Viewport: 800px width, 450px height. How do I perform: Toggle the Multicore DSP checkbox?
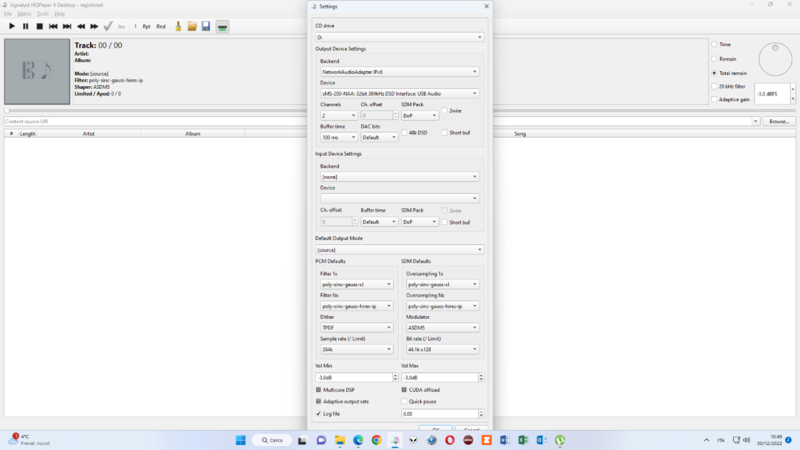318,390
